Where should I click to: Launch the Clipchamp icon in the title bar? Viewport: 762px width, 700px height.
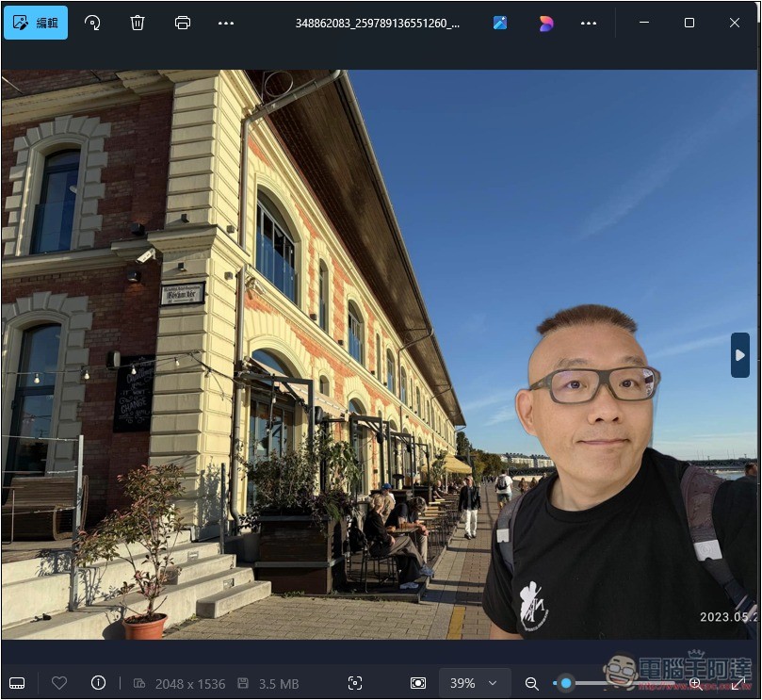546,23
